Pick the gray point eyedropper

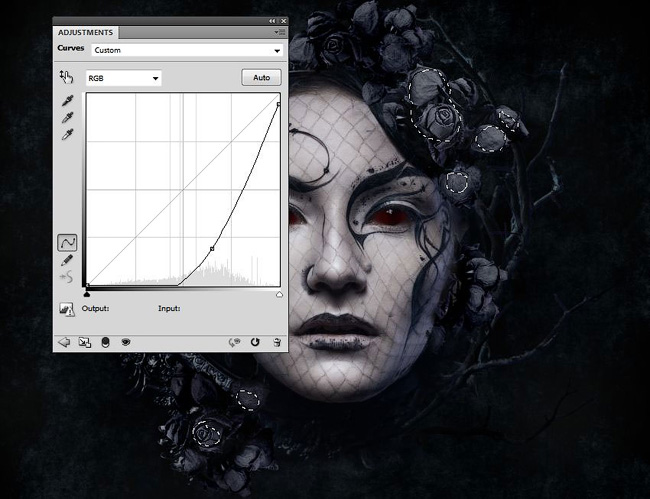(x=67, y=118)
